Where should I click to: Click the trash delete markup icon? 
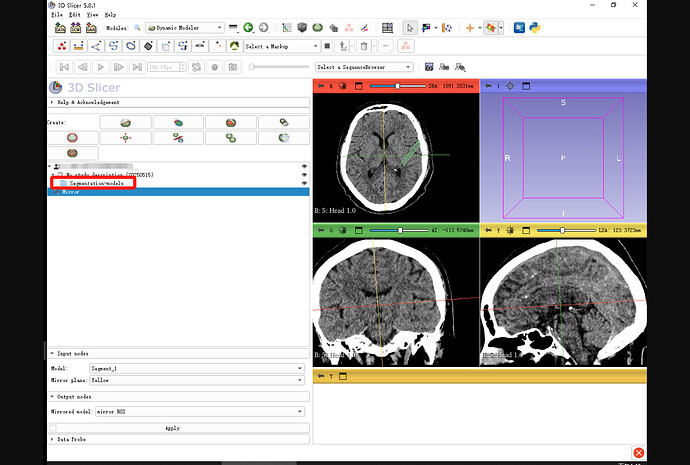(363, 46)
